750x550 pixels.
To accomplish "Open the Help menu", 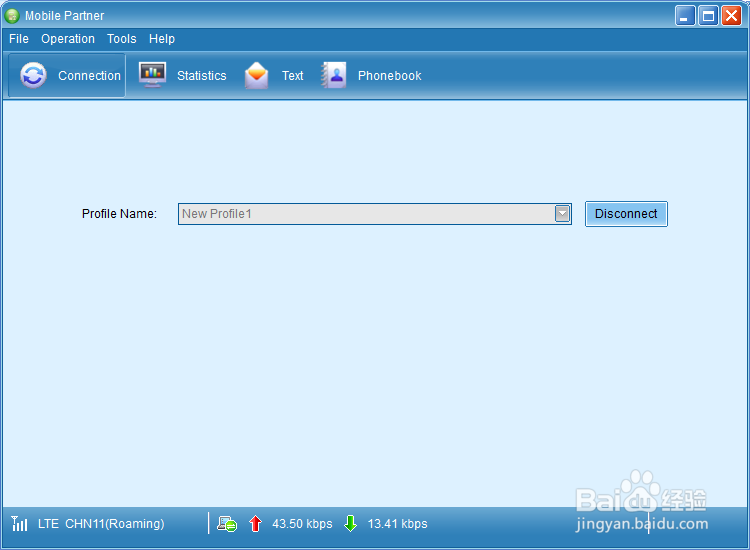I will [x=162, y=39].
